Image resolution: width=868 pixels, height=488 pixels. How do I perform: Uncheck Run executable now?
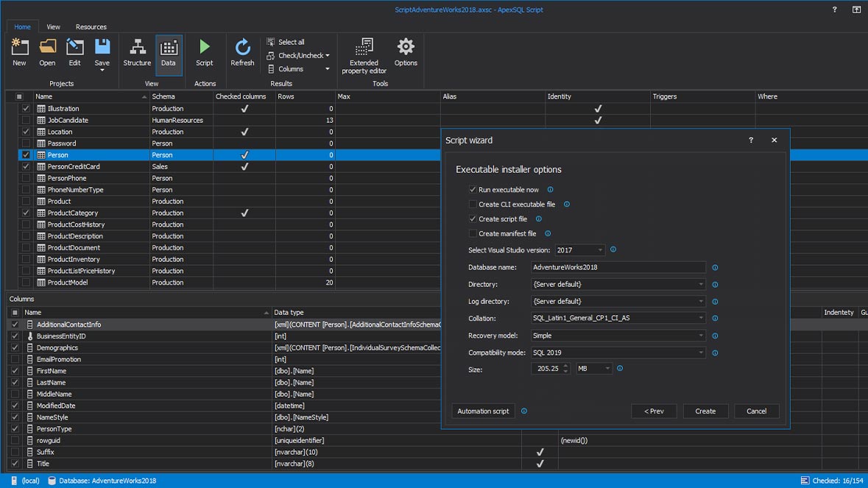point(472,189)
